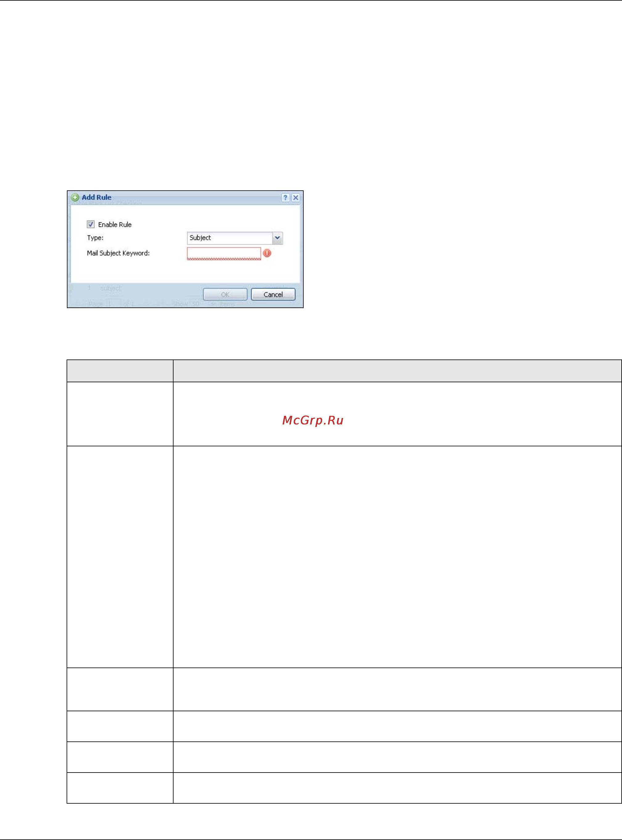Image resolution: width=622 pixels, height=840 pixels.
Task: Click the Mail Subject Keyword input field
Action: (224, 253)
